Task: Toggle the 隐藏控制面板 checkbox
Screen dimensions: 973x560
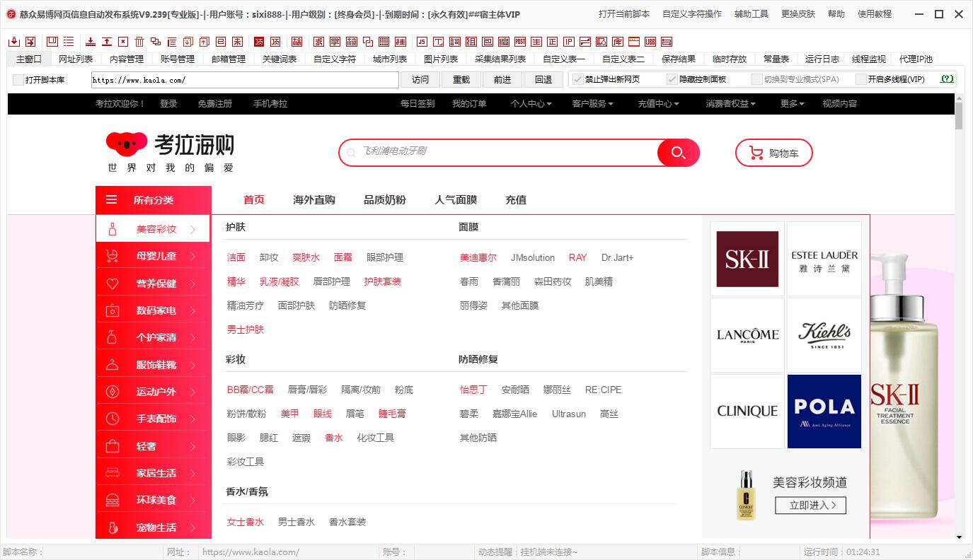Action: (x=672, y=79)
